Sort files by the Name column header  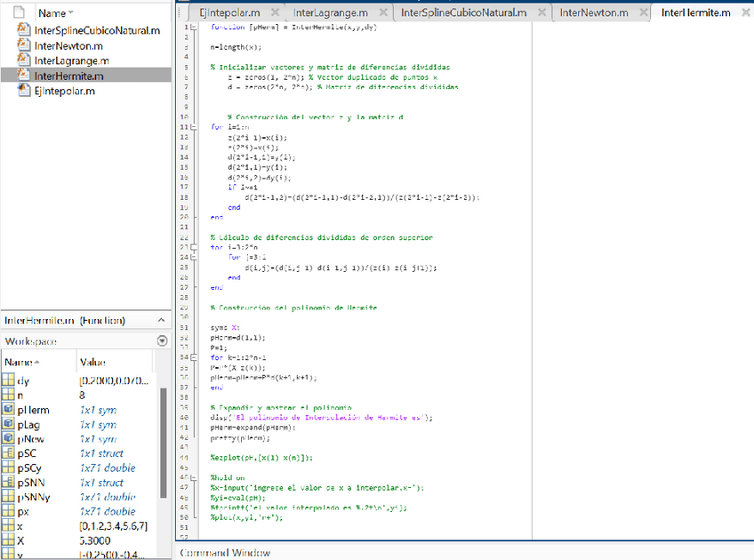[53, 13]
